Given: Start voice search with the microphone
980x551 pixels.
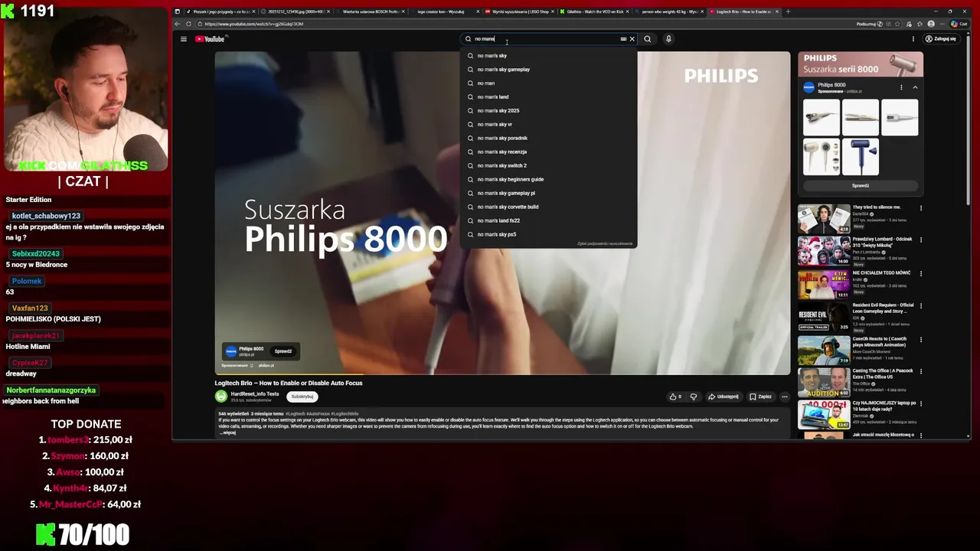Looking at the screenshot, I should pyautogui.click(x=668, y=39).
